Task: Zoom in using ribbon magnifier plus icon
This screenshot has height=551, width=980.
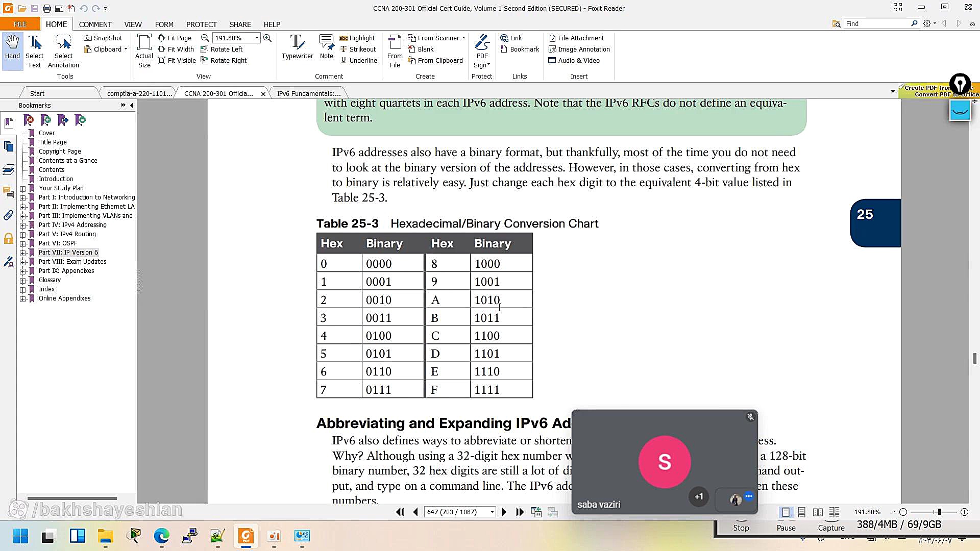Action: [x=267, y=38]
